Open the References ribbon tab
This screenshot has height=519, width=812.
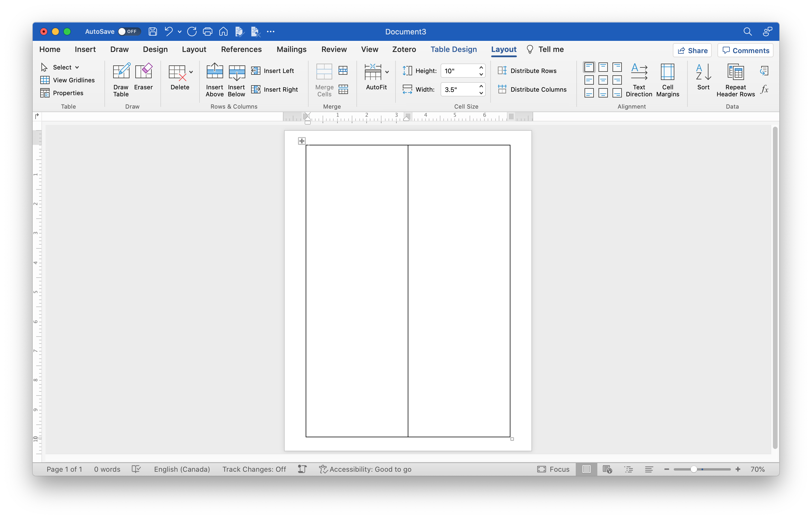pos(242,49)
